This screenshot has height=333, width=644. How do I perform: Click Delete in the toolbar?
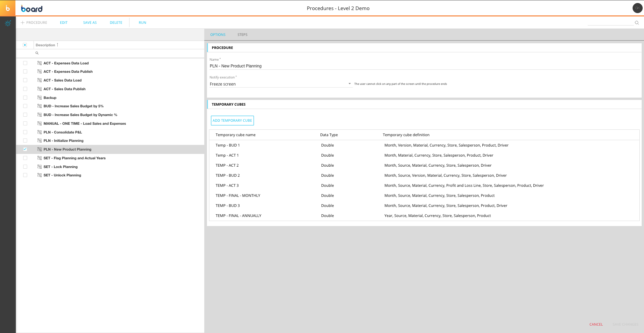(116, 23)
